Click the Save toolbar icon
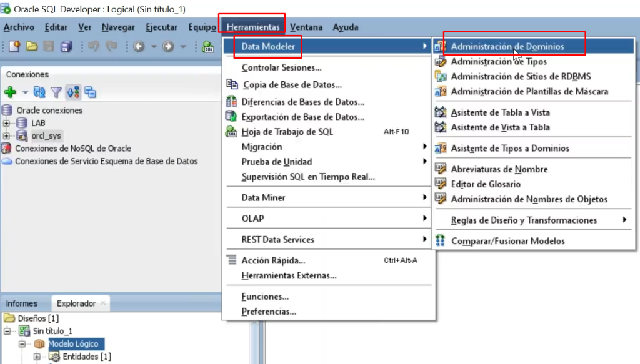 click(x=49, y=46)
